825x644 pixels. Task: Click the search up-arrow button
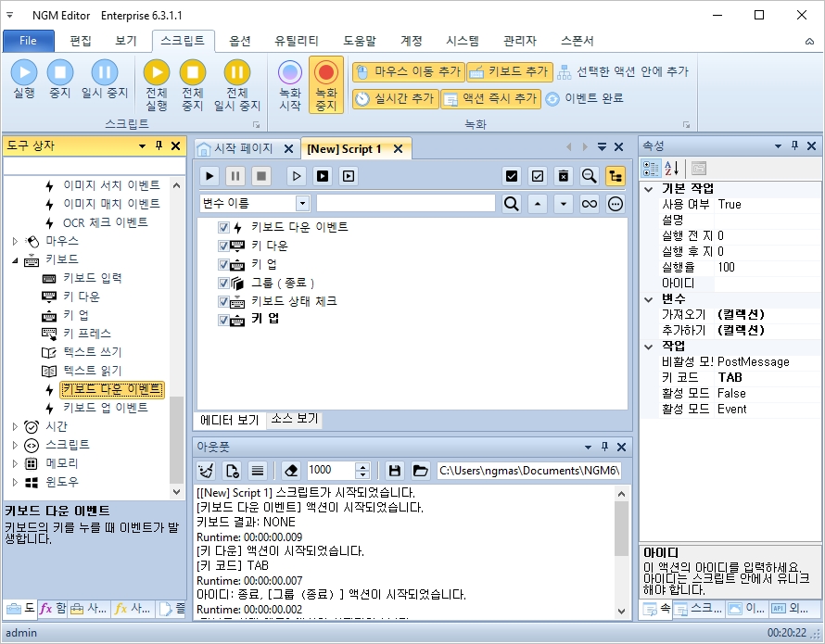click(x=538, y=204)
